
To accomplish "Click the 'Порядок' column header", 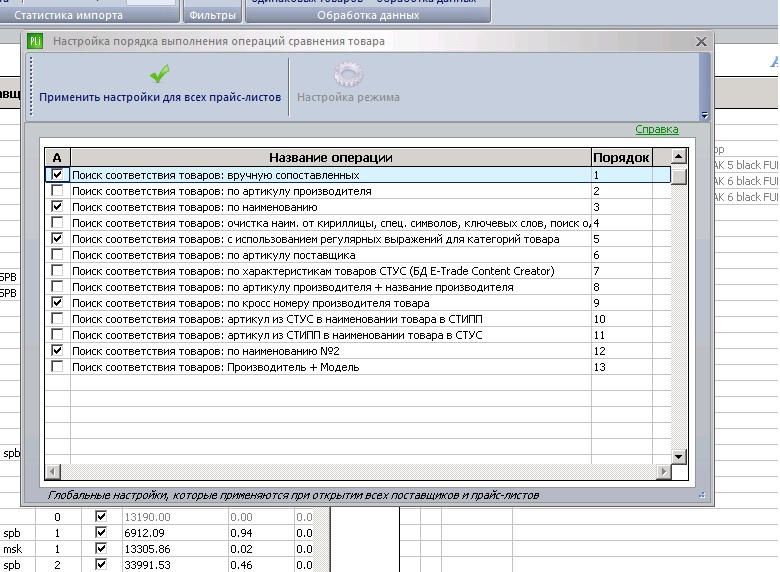I will [x=621, y=157].
